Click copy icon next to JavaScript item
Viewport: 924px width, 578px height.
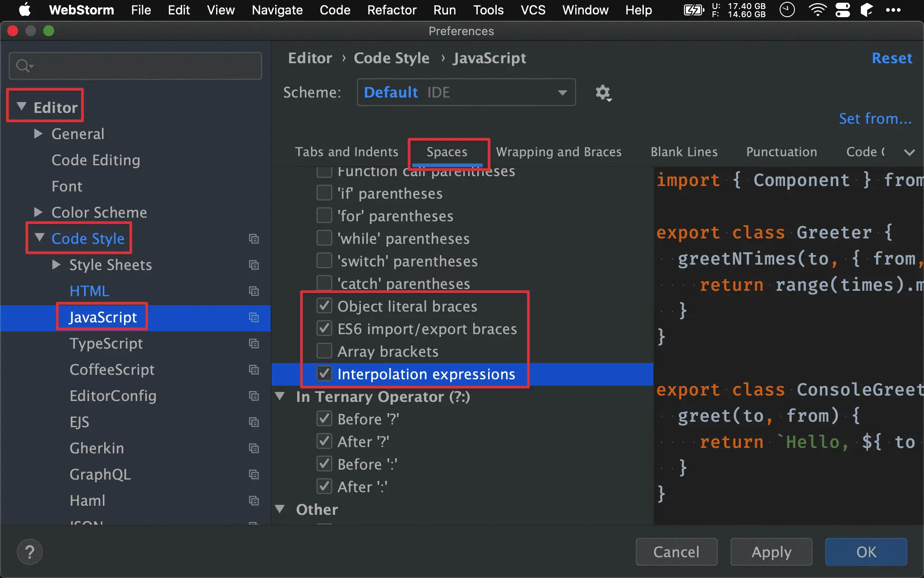254,317
